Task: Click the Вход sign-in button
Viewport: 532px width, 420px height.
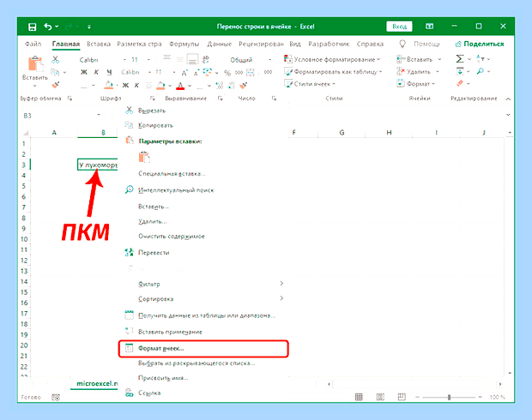Action: pos(399,27)
